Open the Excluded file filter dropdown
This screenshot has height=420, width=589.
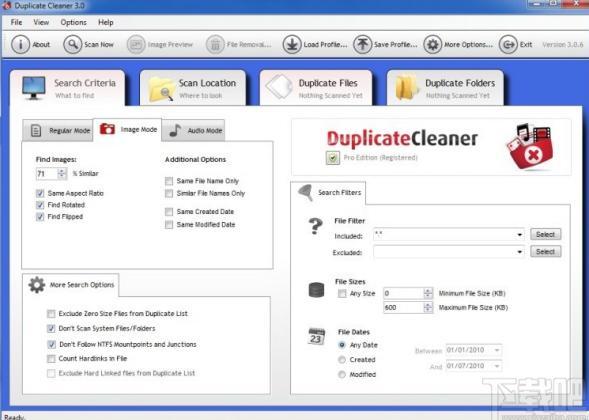(520, 252)
